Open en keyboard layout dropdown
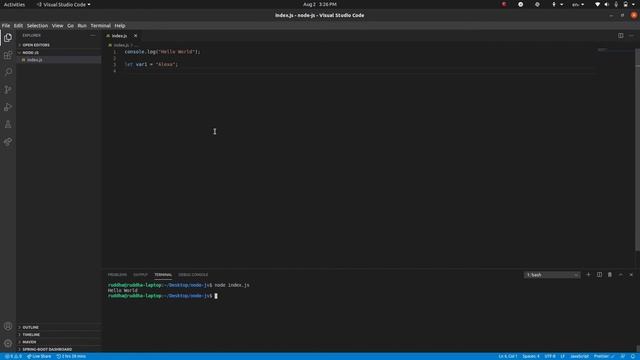 578,4
